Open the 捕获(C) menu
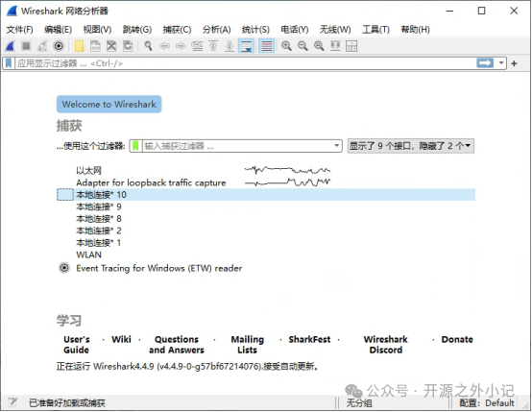 coord(177,30)
